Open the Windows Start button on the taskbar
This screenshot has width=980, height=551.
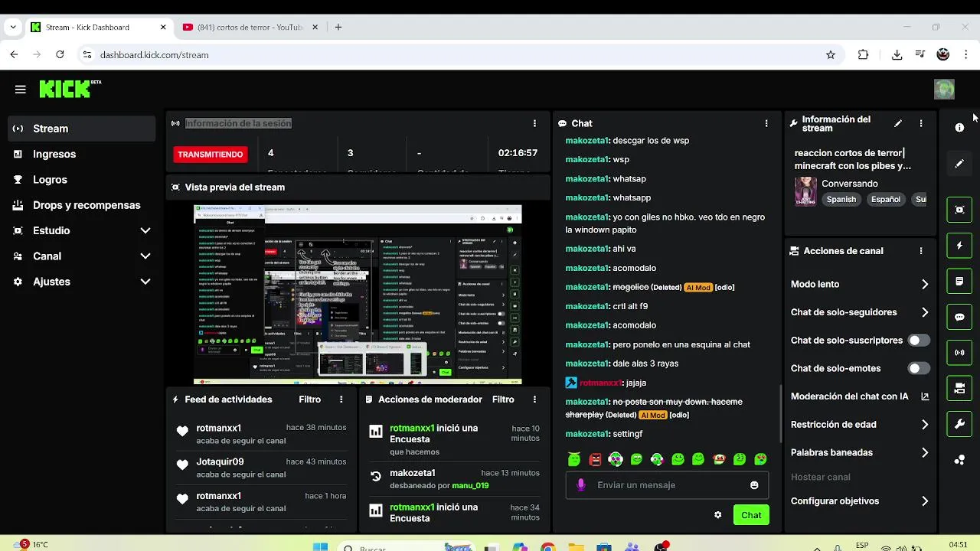point(321,546)
